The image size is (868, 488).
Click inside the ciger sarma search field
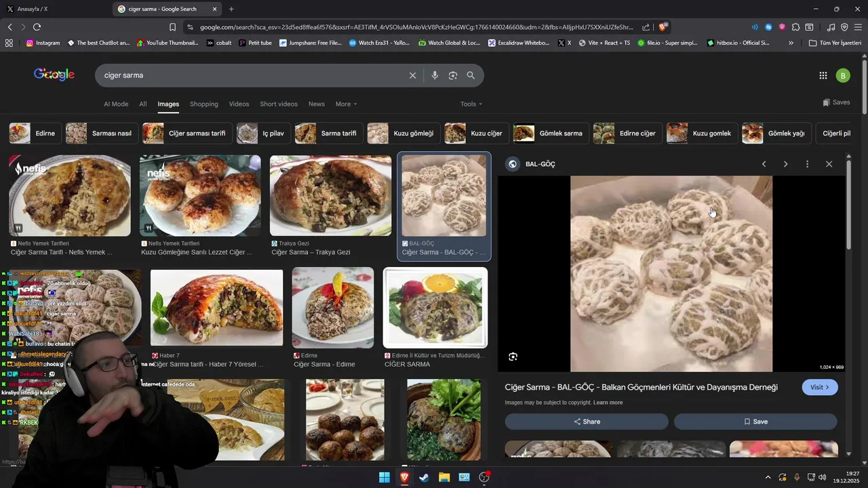(x=251, y=75)
